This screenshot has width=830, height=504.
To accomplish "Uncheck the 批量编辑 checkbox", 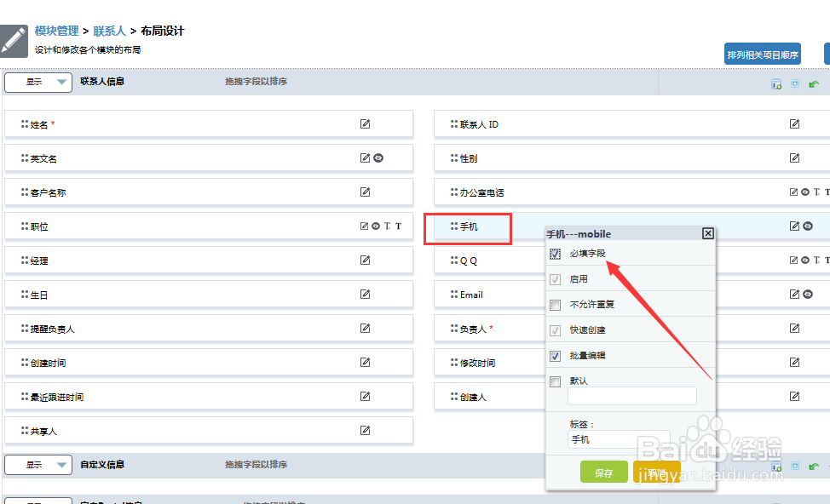I will pyautogui.click(x=556, y=356).
